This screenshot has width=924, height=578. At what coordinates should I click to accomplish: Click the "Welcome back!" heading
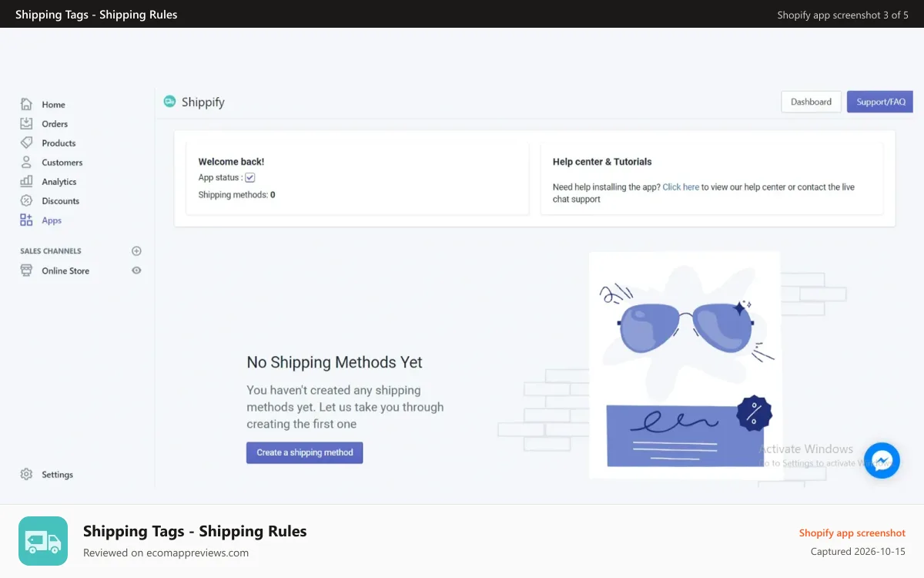[231, 162]
